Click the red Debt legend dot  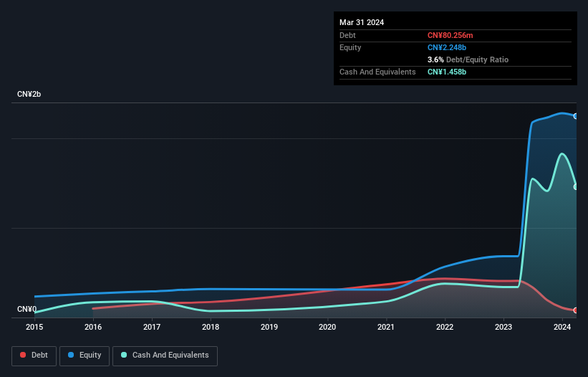point(23,355)
